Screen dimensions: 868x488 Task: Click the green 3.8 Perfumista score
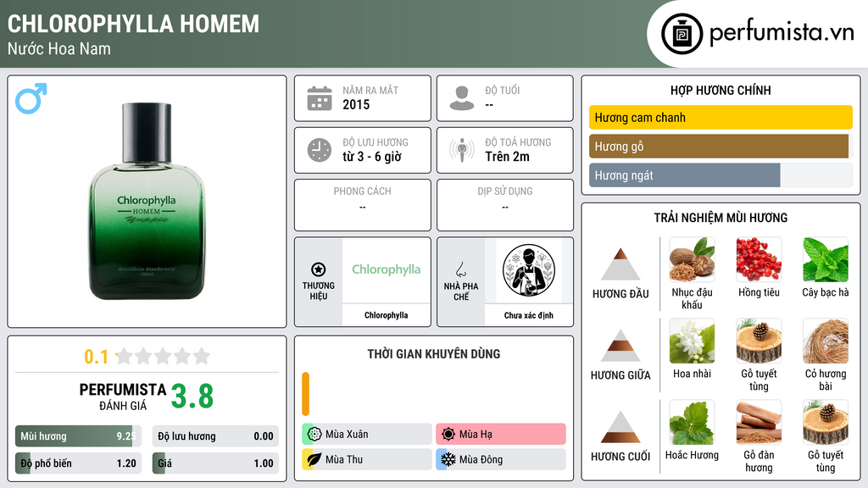(192, 396)
